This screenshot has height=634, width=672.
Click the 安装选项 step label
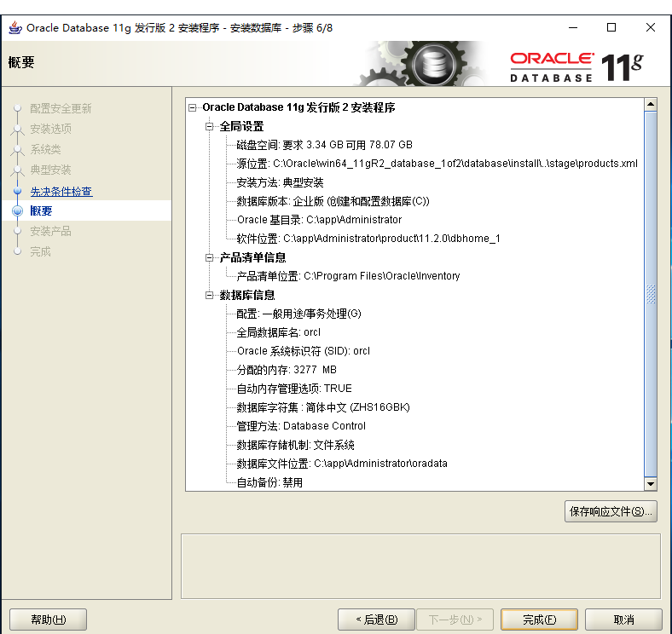tap(50, 129)
